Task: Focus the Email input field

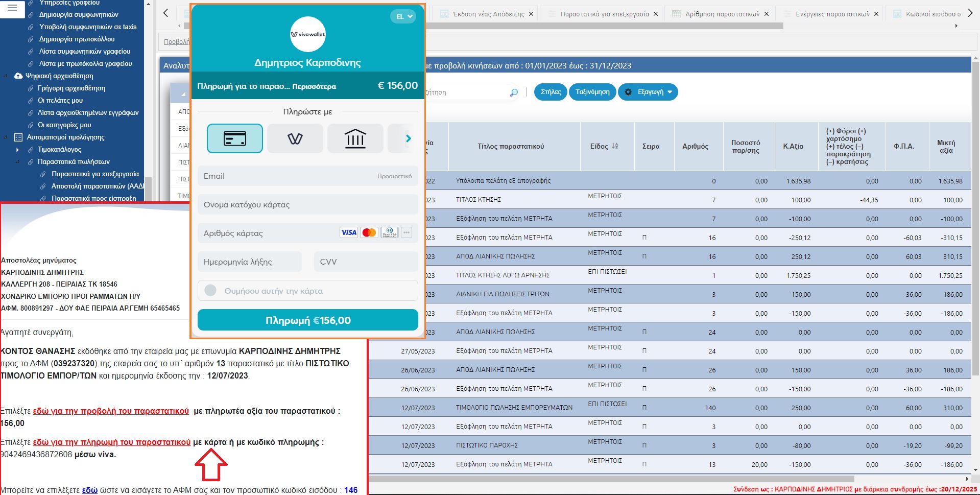Action: [308, 176]
